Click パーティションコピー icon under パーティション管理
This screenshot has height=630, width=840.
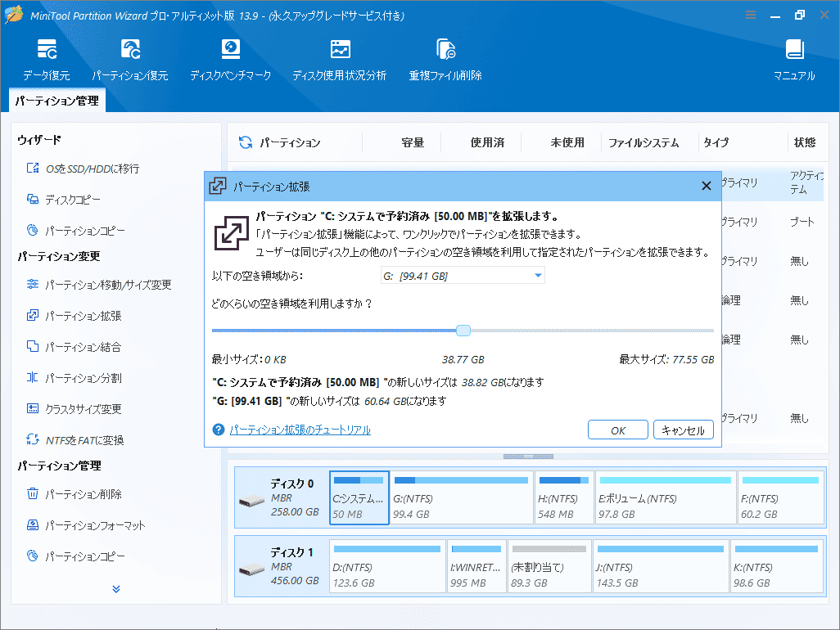[33, 556]
